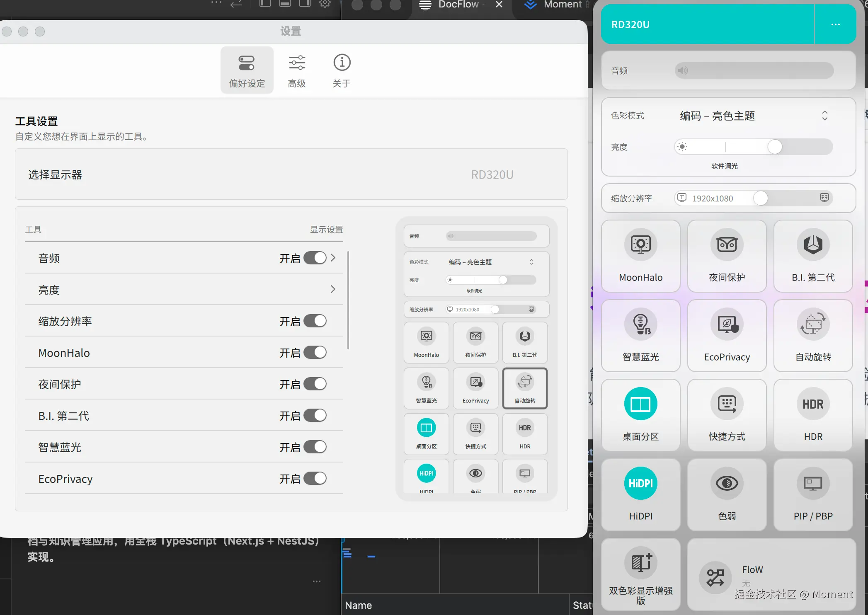Disable the MoonHalo tool switch
The height and width of the screenshot is (615, 868).
[x=315, y=353]
